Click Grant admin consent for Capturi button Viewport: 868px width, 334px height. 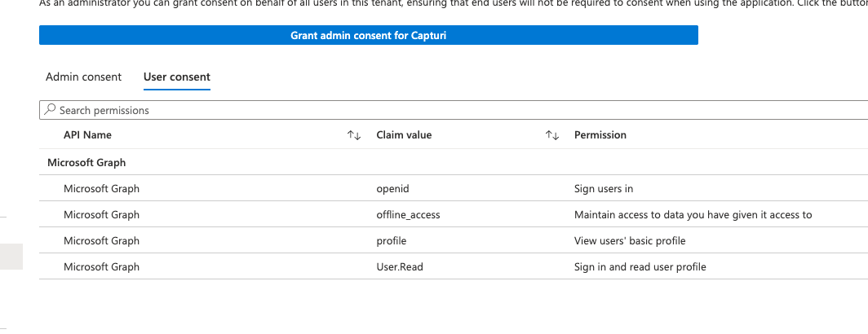point(368,35)
